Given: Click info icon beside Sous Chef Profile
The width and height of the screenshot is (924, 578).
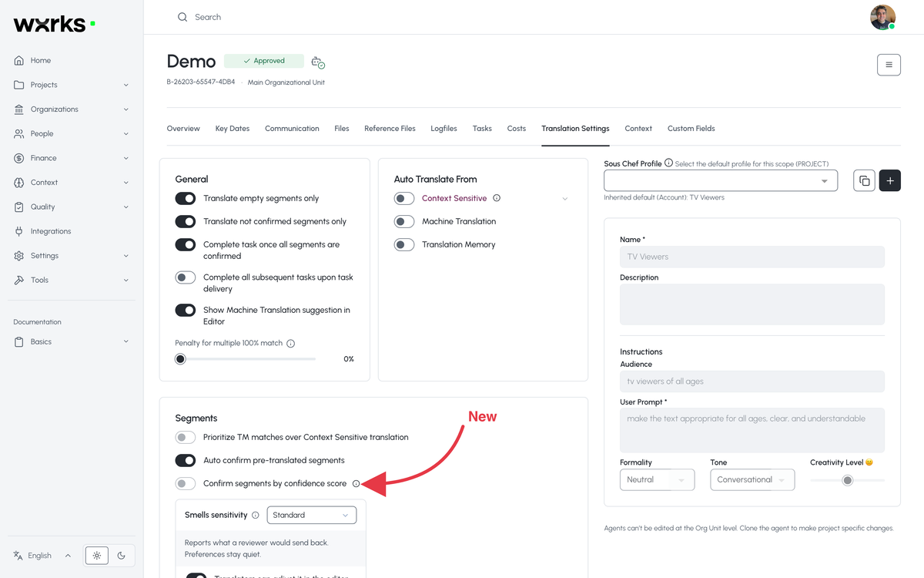Looking at the screenshot, I should click(668, 163).
